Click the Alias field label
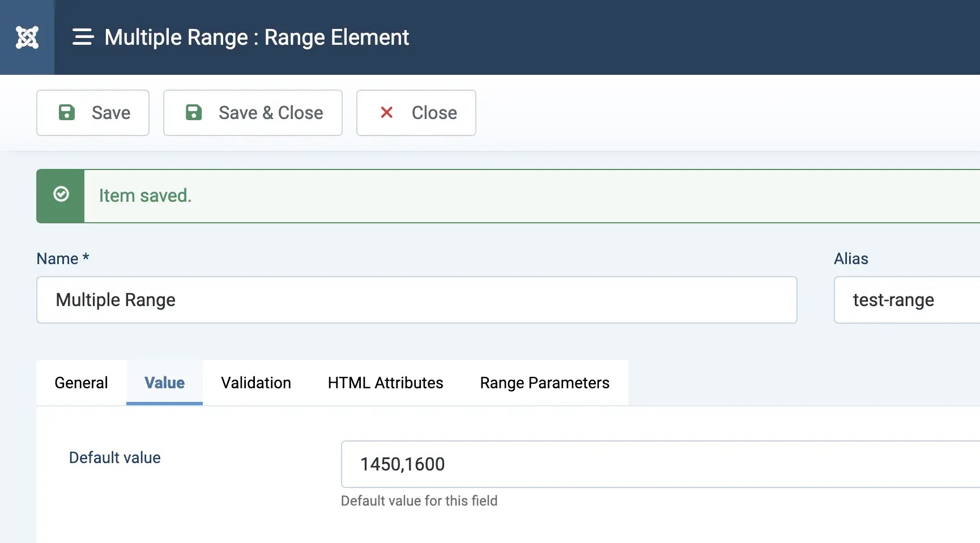The image size is (980, 543). click(x=851, y=258)
